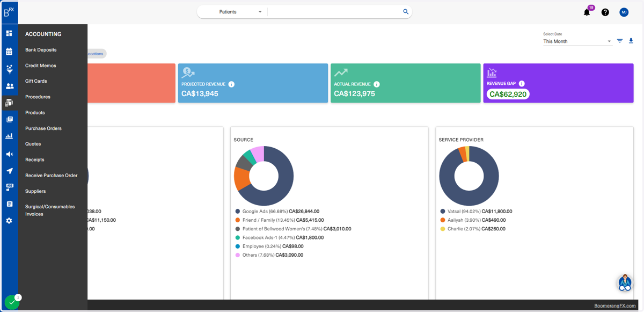Click the megaphone marketing icon
The width and height of the screenshot is (644, 312).
point(9,154)
